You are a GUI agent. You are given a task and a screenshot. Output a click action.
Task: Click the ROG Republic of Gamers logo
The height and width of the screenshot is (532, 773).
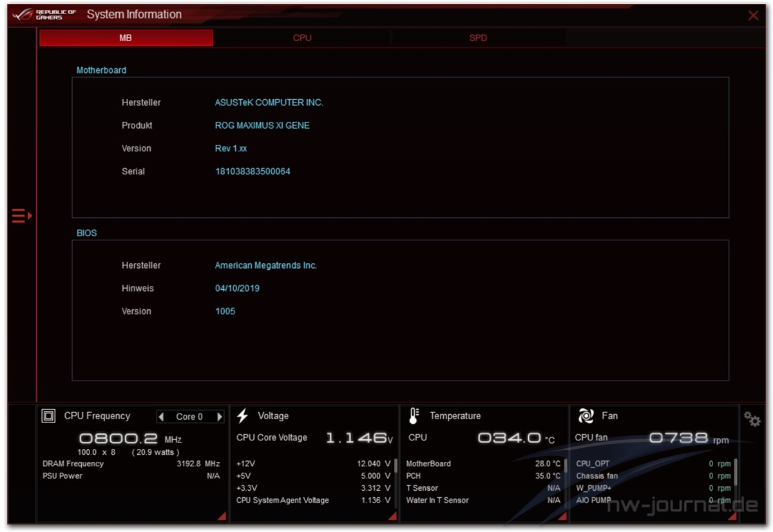44,14
